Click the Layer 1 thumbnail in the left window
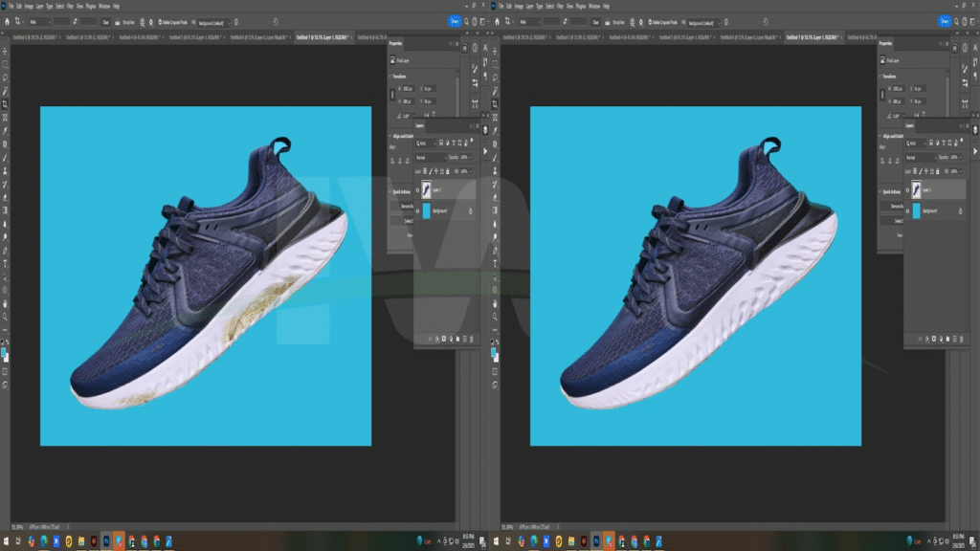 [426, 190]
